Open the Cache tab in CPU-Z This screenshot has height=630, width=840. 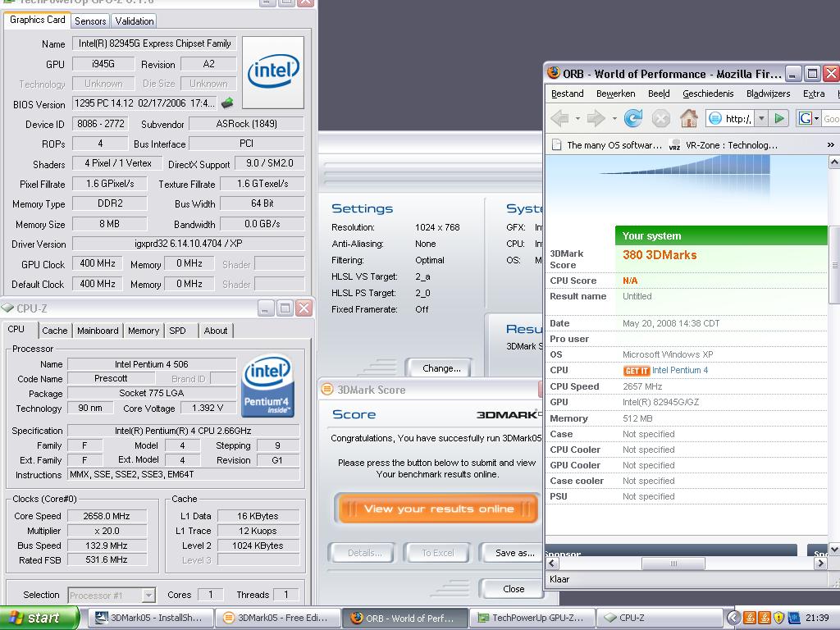point(55,331)
